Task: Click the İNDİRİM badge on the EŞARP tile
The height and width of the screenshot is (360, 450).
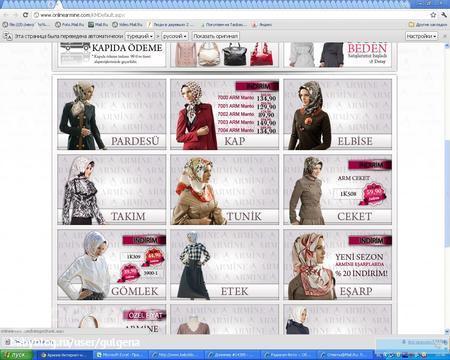Action: pos(370,240)
